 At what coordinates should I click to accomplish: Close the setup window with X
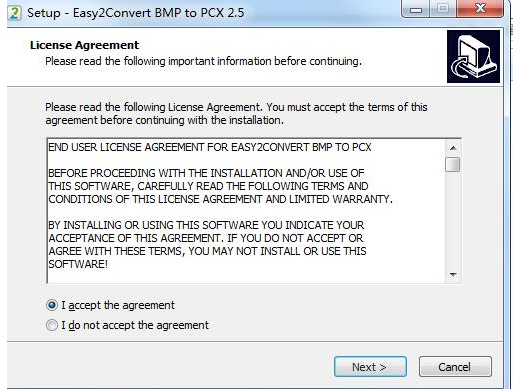click(x=480, y=9)
